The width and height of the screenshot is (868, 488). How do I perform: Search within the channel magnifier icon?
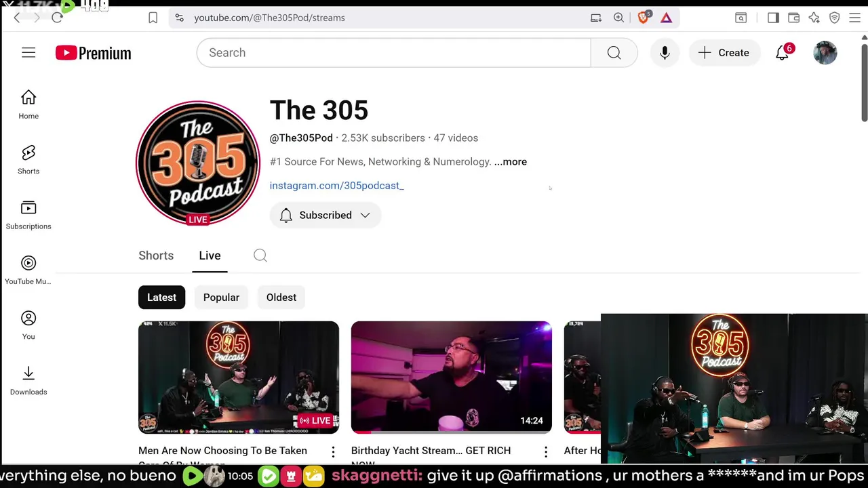pos(260,256)
